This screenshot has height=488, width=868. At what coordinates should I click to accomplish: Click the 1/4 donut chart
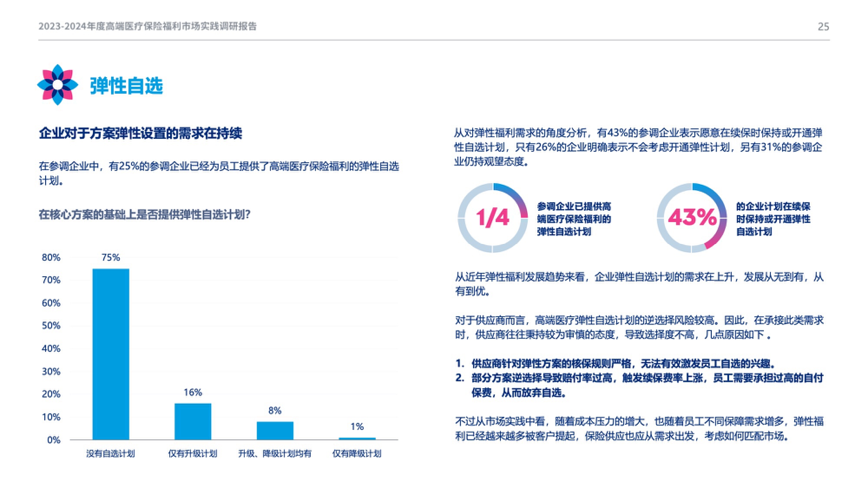[x=493, y=218]
